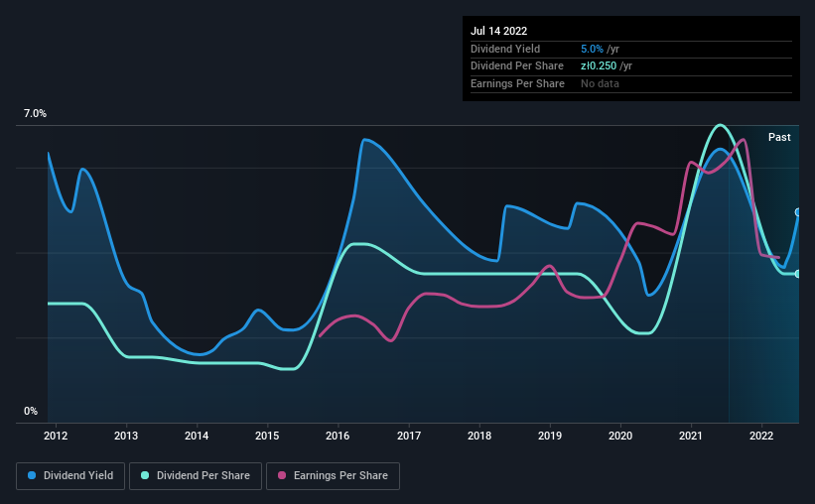Click the 7.0% y-axis label

click(35, 114)
